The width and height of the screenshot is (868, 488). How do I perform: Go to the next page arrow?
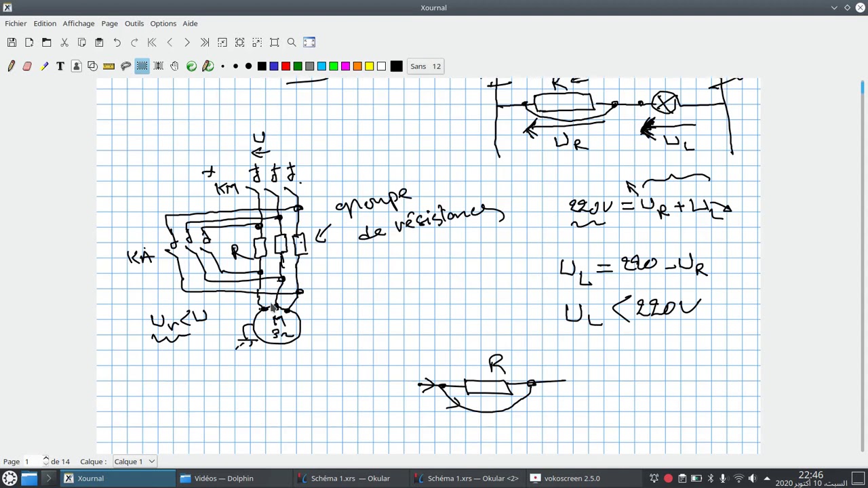tap(187, 43)
